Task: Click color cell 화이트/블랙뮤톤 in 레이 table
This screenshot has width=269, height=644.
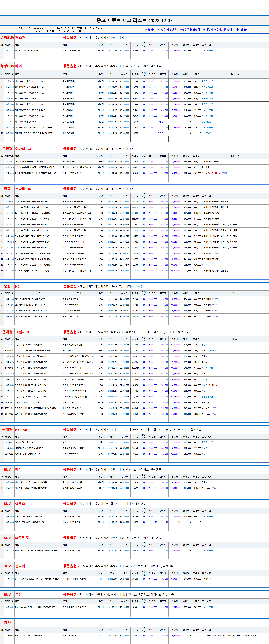Action: pos(69,133)
